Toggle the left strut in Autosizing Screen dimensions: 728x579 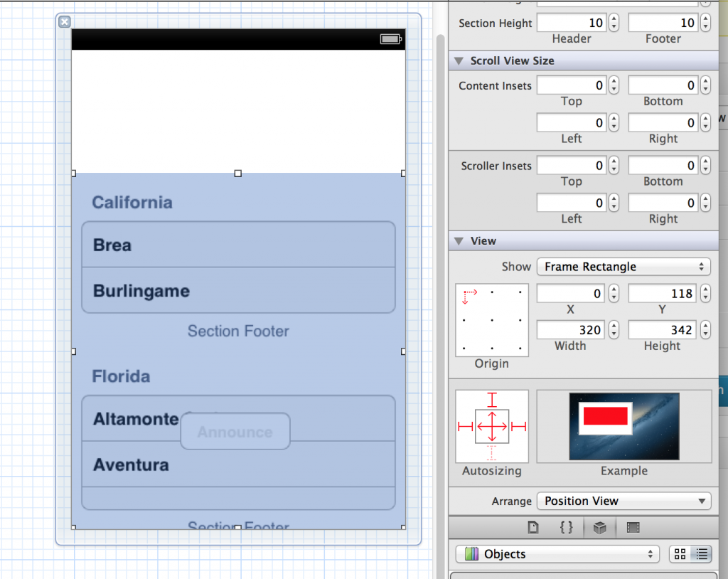click(466, 426)
